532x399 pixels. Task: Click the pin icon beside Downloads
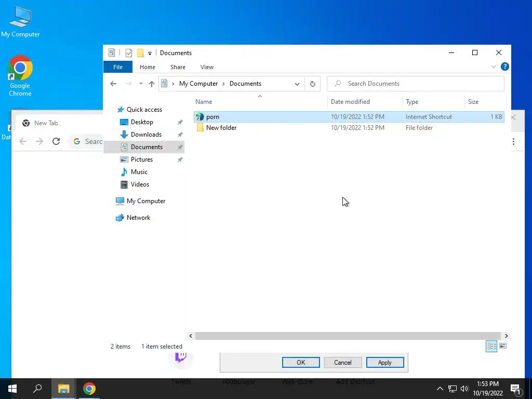pos(180,135)
